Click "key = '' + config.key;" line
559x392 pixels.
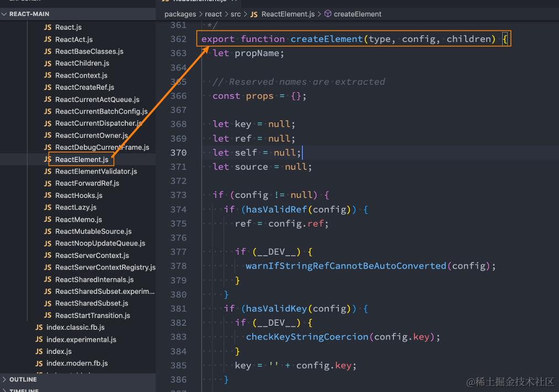296,366
